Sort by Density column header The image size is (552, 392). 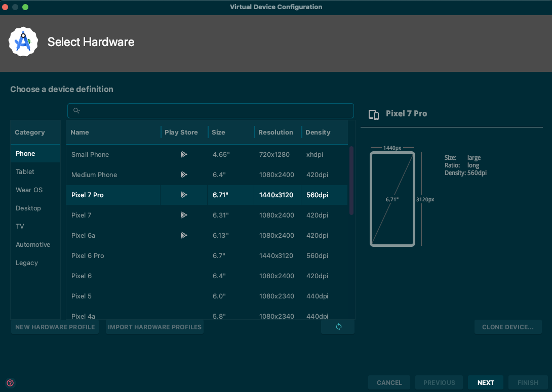pyautogui.click(x=325, y=133)
